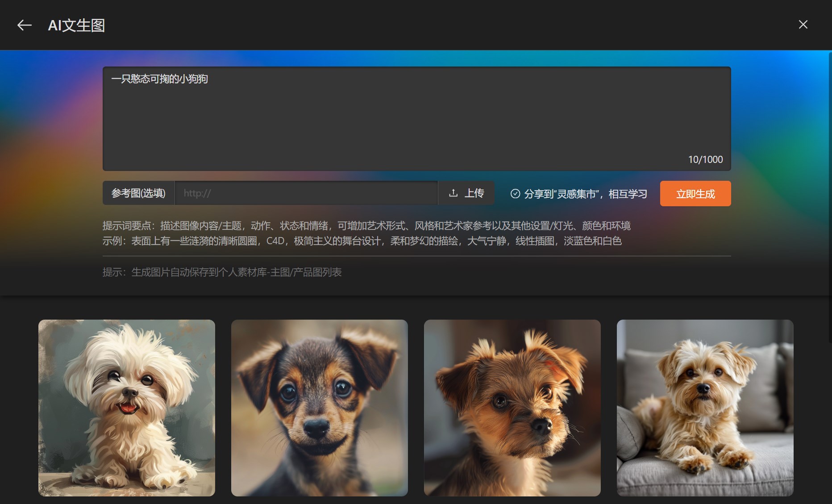Click the 示例 example prompt line
Image resolution: width=832 pixels, height=504 pixels.
pos(362,241)
